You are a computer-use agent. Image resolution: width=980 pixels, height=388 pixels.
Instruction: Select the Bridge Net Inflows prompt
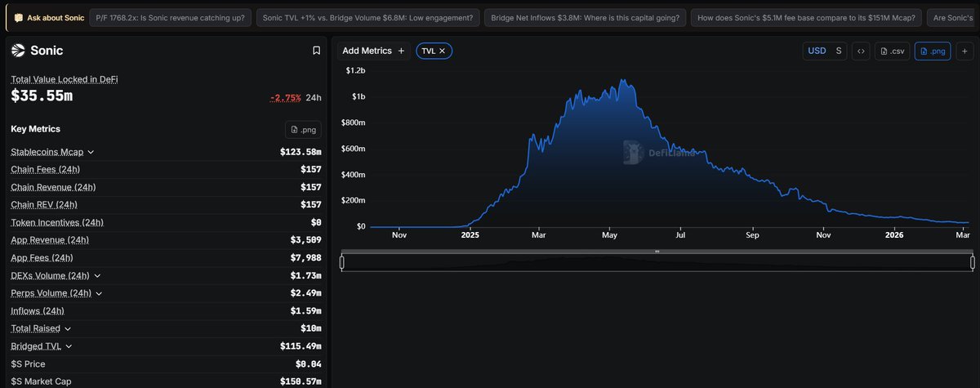585,17
